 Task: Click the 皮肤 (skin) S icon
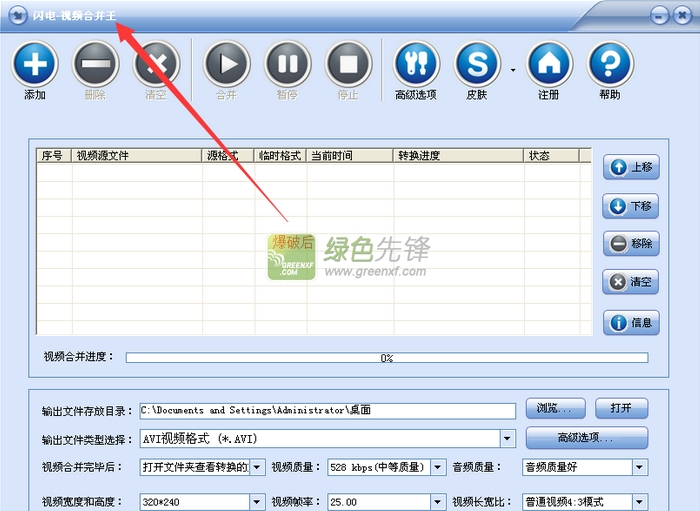[x=477, y=64]
